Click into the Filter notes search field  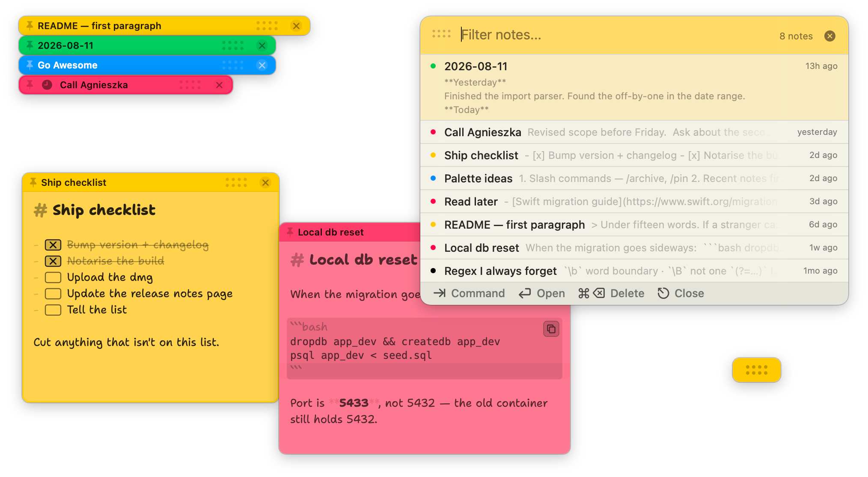coord(616,35)
